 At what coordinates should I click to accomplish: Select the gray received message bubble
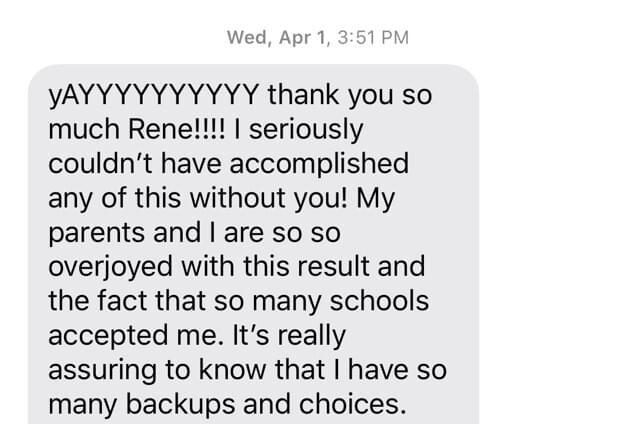tap(254, 244)
